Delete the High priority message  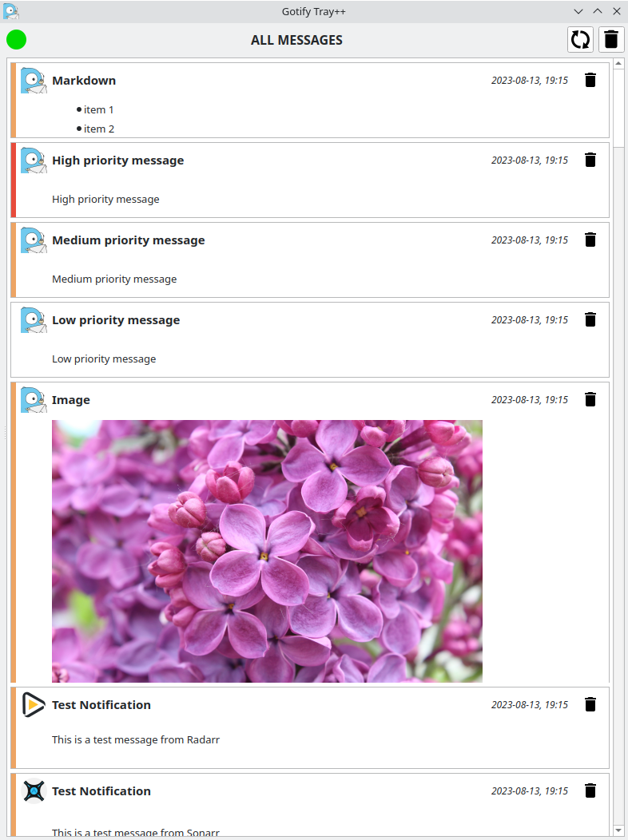pos(590,160)
